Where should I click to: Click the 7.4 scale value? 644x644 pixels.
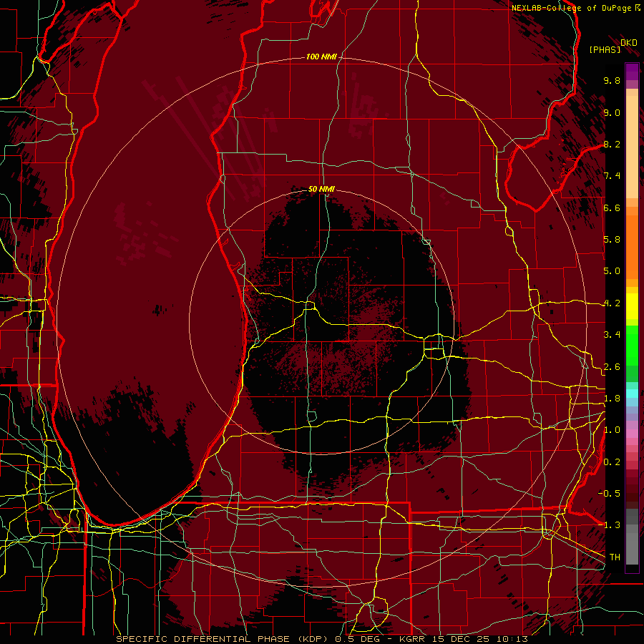(x=612, y=176)
